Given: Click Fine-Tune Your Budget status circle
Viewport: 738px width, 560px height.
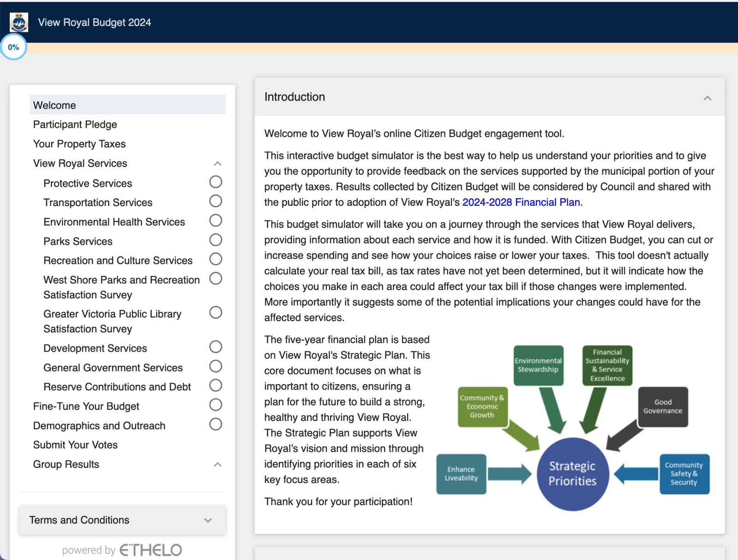Looking at the screenshot, I should tap(215, 405).
